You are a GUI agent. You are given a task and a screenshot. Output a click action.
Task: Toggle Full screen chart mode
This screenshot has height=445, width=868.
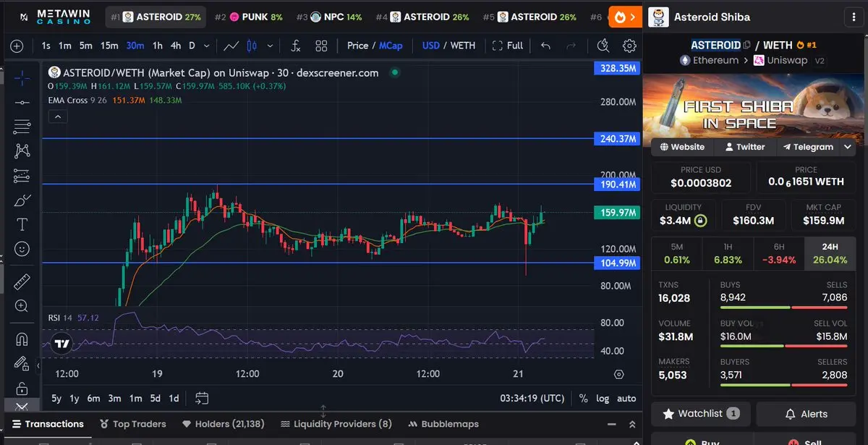(x=508, y=46)
